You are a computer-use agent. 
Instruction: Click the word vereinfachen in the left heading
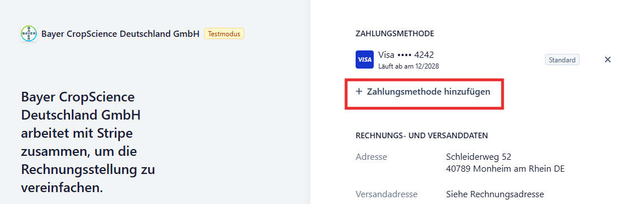pyautogui.click(x=62, y=188)
